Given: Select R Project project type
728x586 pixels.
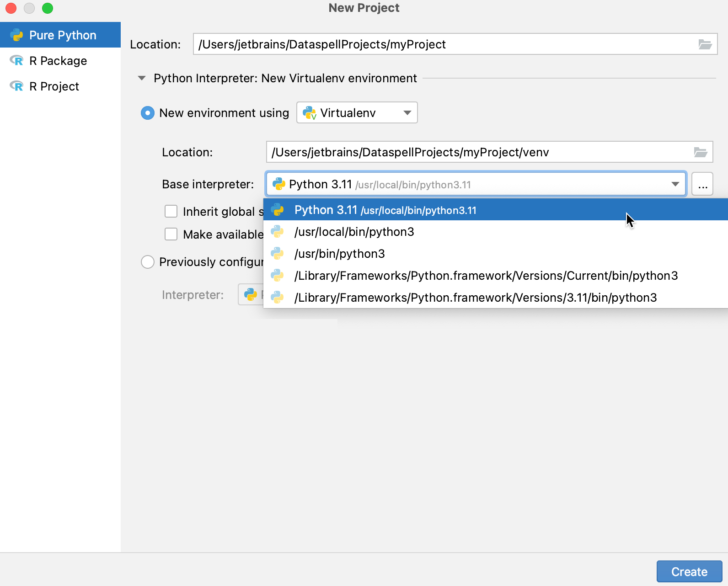Looking at the screenshot, I should [60, 86].
